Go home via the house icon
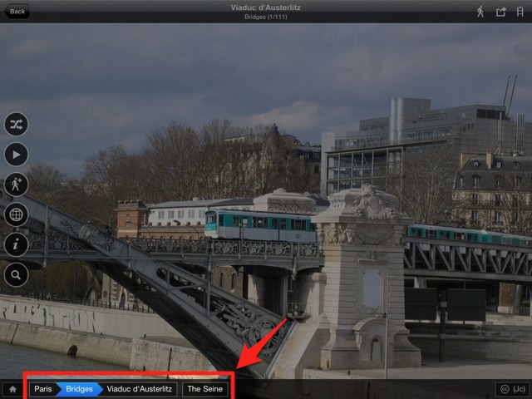The height and width of the screenshot is (399, 532). pos(13,389)
